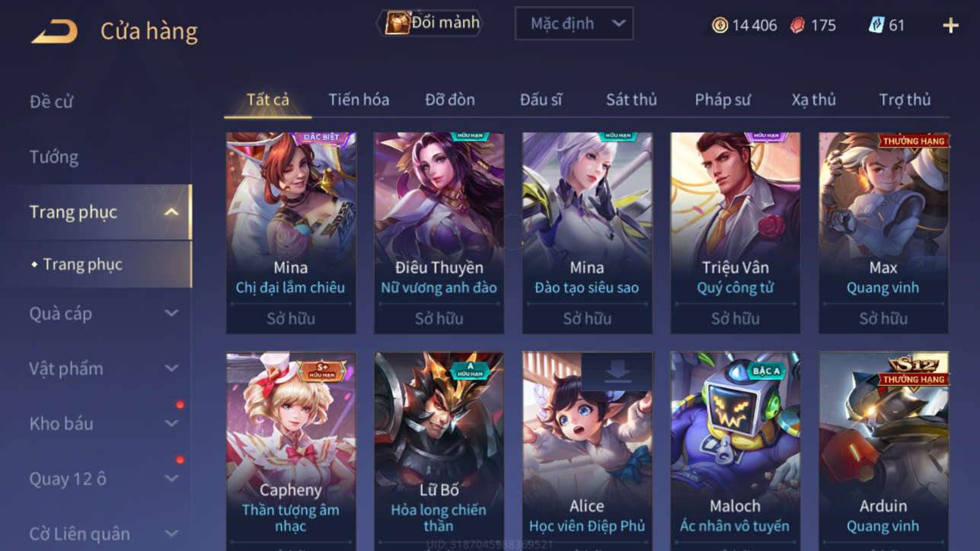Open Điêu Thuyền Nữ vương anh đào skin
The image size is (980, 551).
[x=439, y=233]
